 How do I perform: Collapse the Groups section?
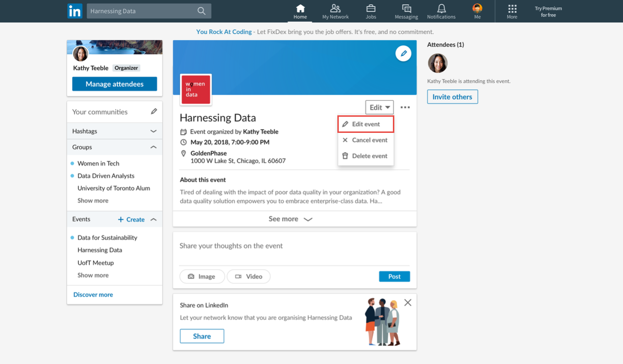coord(153,147)
